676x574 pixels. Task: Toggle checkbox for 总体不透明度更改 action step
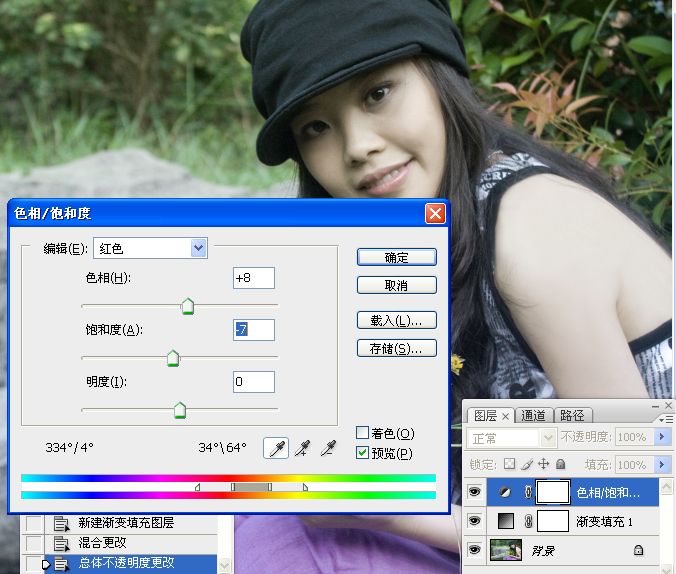34,563
